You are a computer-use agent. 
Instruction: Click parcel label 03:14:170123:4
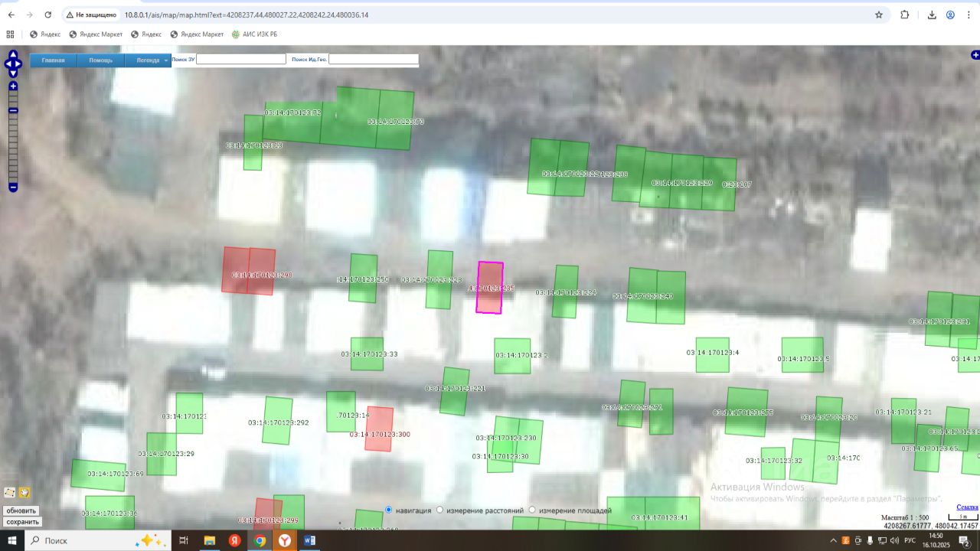coord(713,353)
